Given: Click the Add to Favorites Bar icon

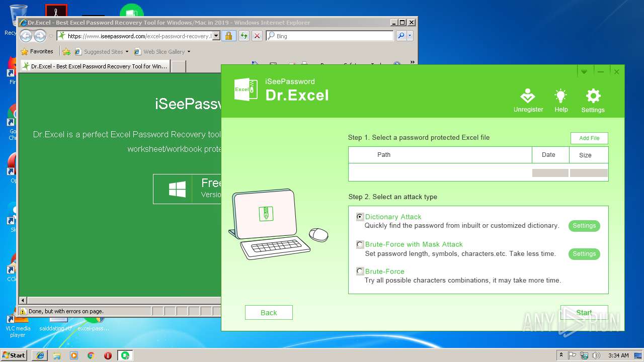Looking at the screenshot, I should [x=66, y=51].
